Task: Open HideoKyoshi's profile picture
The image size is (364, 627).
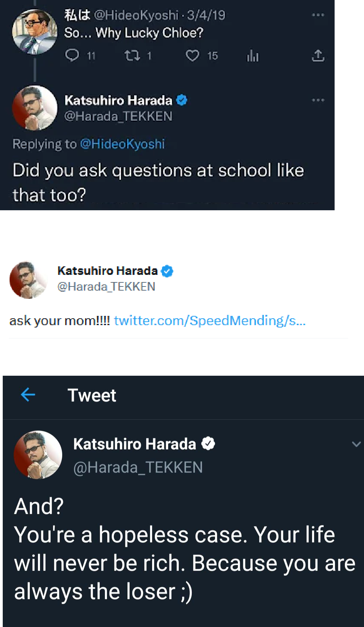Action: tap(34, 32)
